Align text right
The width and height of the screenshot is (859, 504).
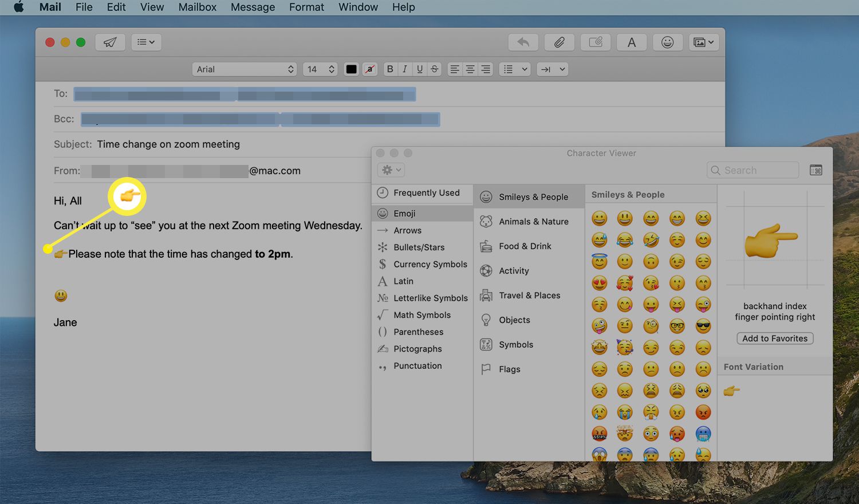(486, 69)
